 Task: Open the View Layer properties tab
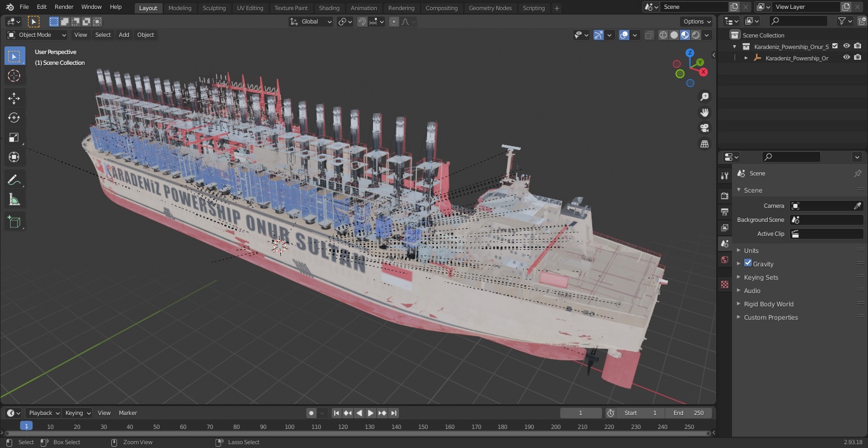[724, 227]
